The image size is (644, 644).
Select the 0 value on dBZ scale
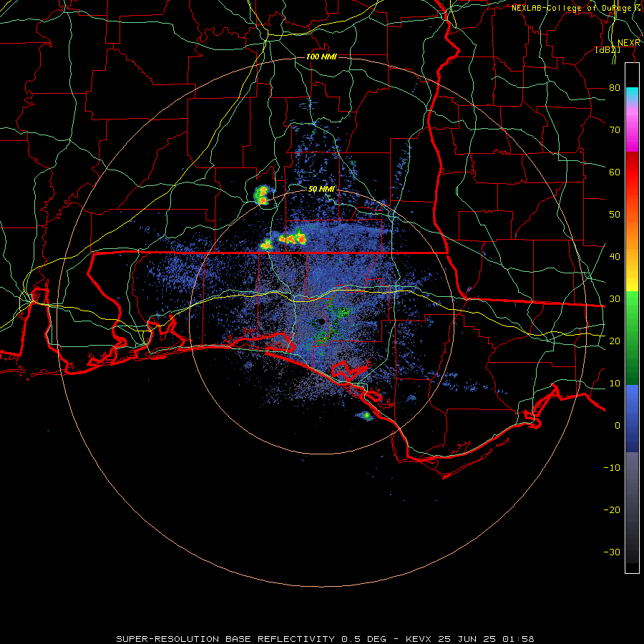tap(618, 426)
